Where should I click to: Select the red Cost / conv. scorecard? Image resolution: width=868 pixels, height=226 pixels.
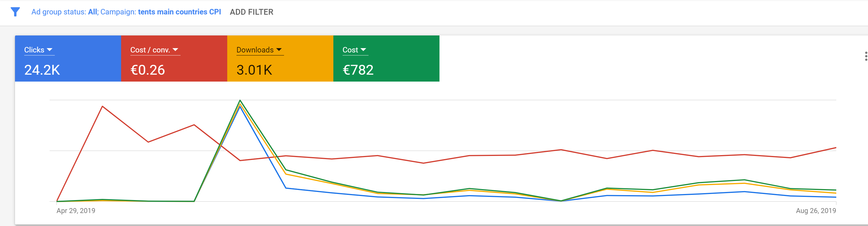tap(174, 58)
